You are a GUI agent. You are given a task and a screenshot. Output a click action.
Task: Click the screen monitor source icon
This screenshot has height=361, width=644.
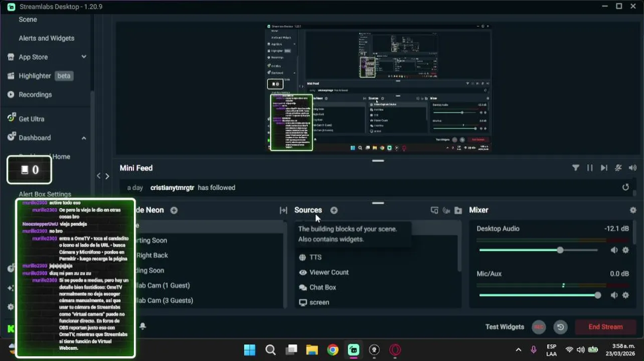coord(302,302)
